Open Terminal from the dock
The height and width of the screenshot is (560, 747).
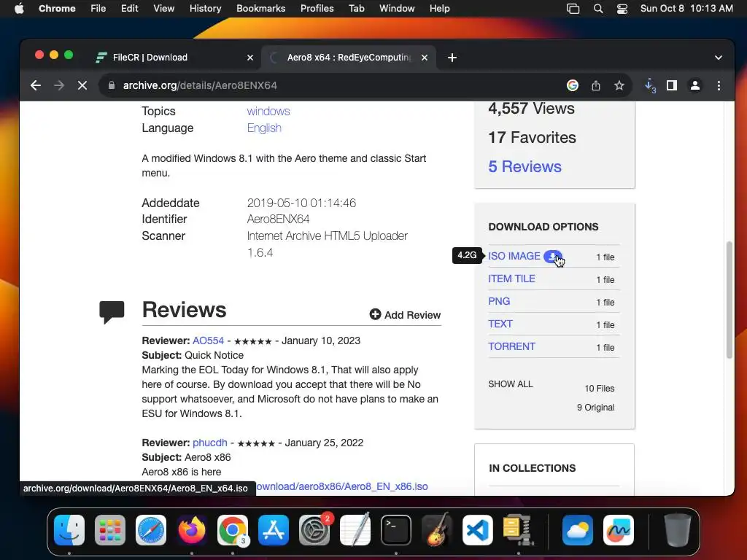point(396,530)
